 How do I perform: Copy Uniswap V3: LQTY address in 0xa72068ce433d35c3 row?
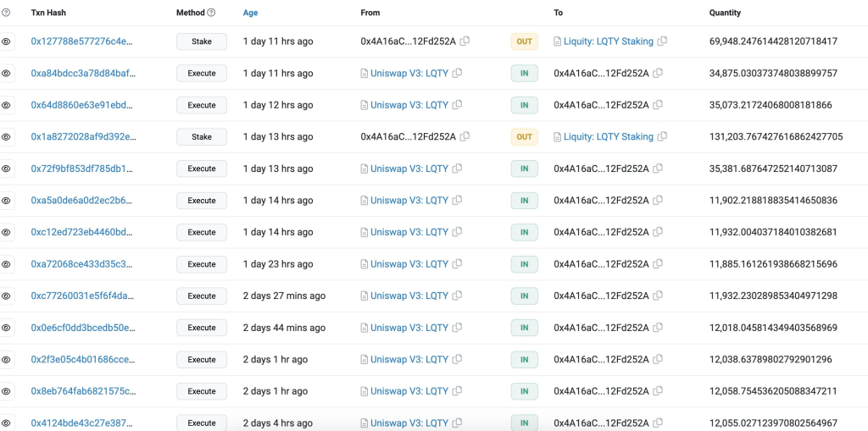[x=457, y=264]
